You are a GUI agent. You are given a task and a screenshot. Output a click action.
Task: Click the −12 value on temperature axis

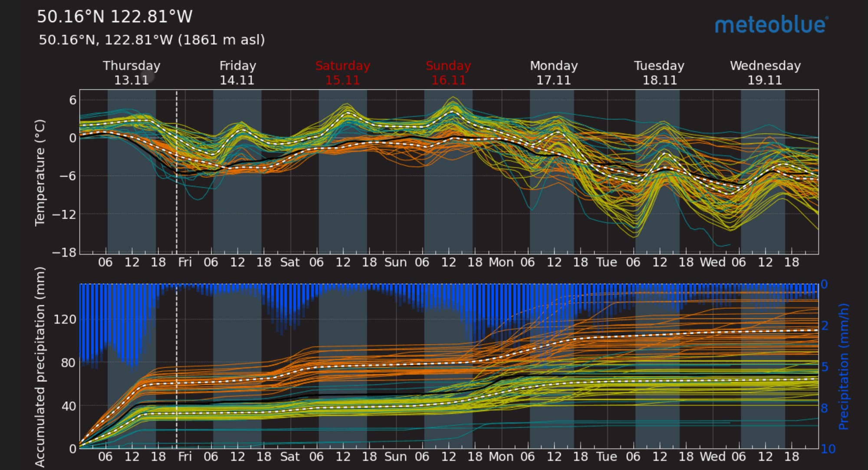[x=64, y=214]
